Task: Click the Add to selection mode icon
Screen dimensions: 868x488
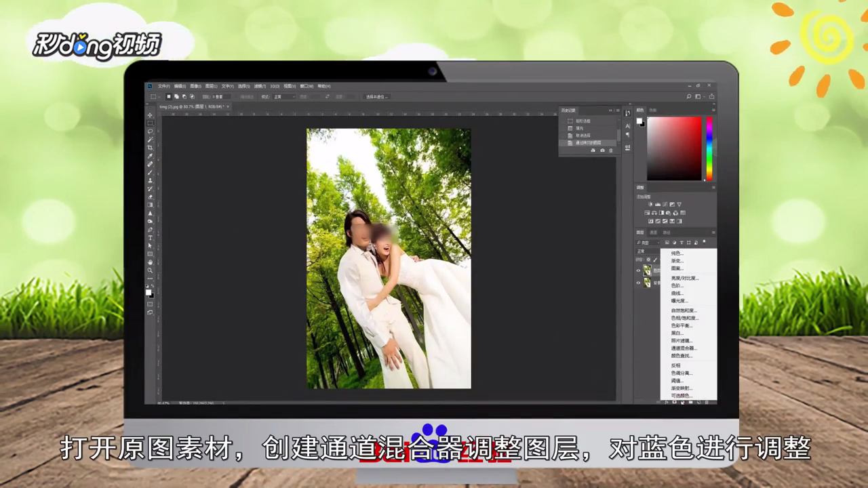Action: pyautogui.click(x=176, y=96)
